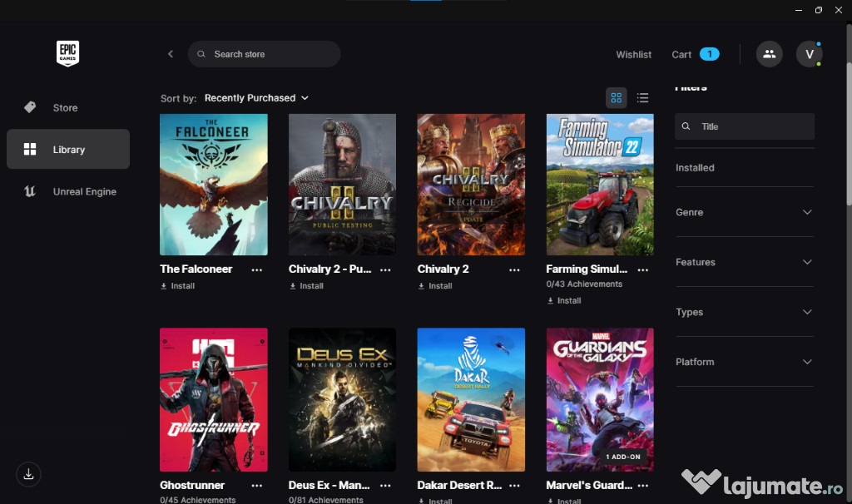Install Chivalry 2
Image resolution: width=852 pixels, height=504 pixels.
click(435, 286)
